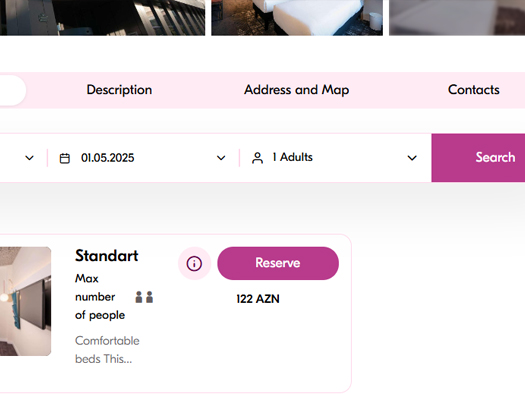The width and height of the screenshot is (525, 394).
Task: Select the 01.05.2025 date field
Action: [x=143, y=158]
